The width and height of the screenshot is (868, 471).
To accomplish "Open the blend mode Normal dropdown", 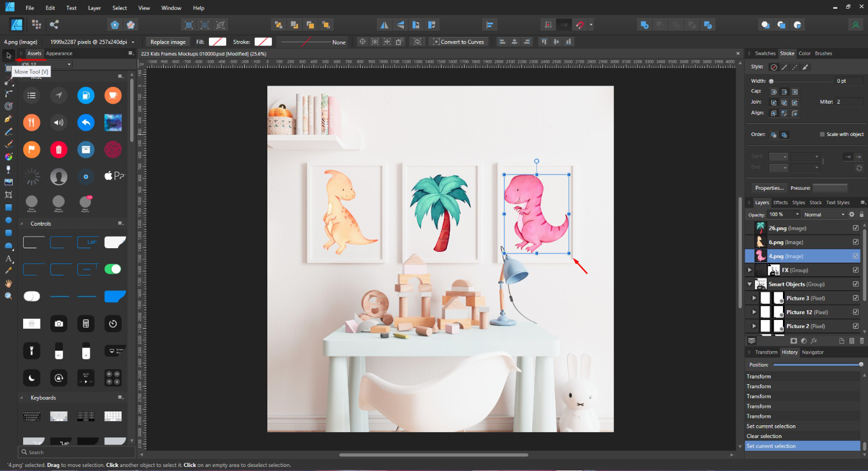I will point(824,215).
